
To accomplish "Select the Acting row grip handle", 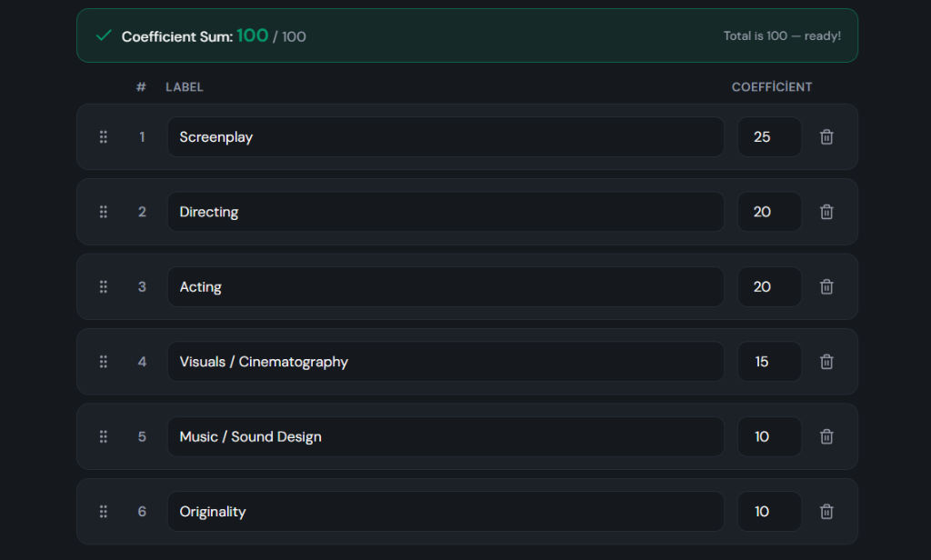I will coord(104,287).
